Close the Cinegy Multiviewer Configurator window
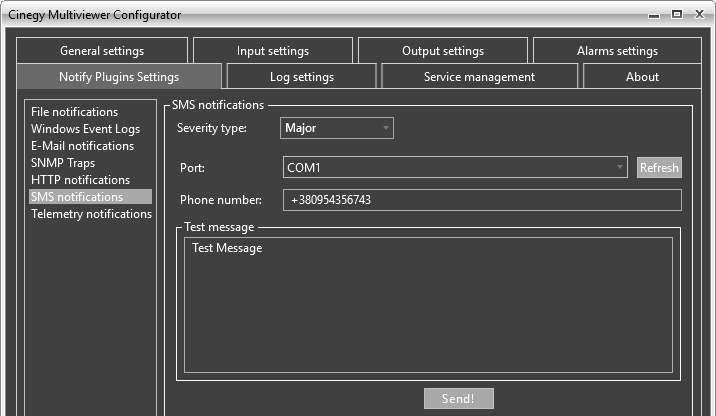This screenshot has height=416, width=716. coord(700,15)
